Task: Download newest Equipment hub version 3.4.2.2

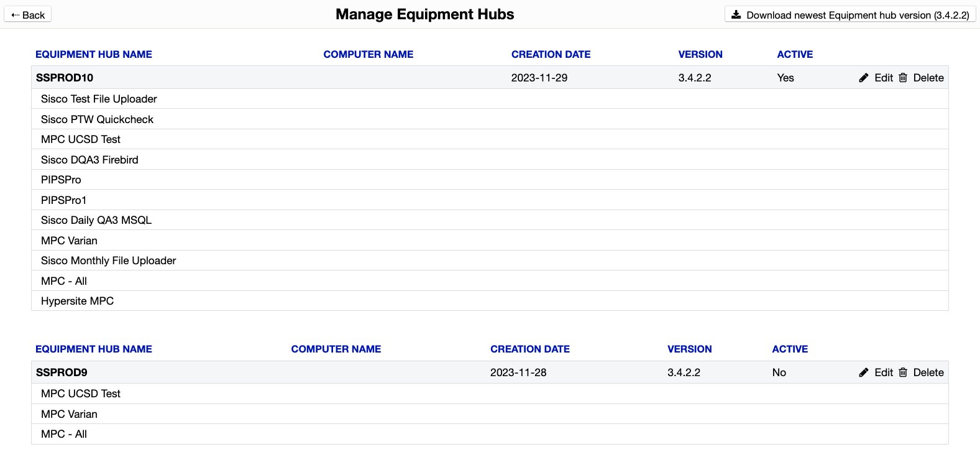Action: [850, 15]
